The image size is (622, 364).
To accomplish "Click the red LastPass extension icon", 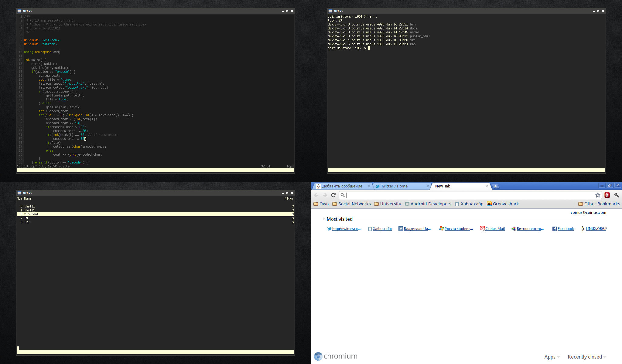I will tap(607, 195).
